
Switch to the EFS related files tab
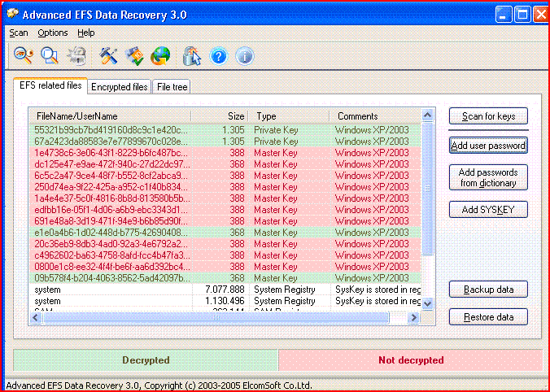click(x=50, y=85)
